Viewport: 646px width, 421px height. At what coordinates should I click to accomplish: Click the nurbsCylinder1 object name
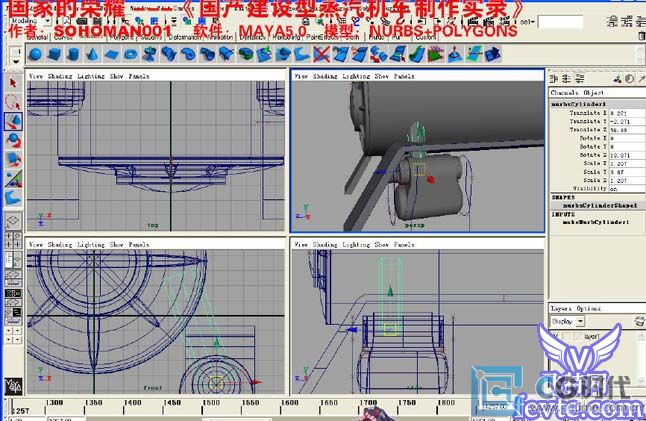click(x=578, y=105)
